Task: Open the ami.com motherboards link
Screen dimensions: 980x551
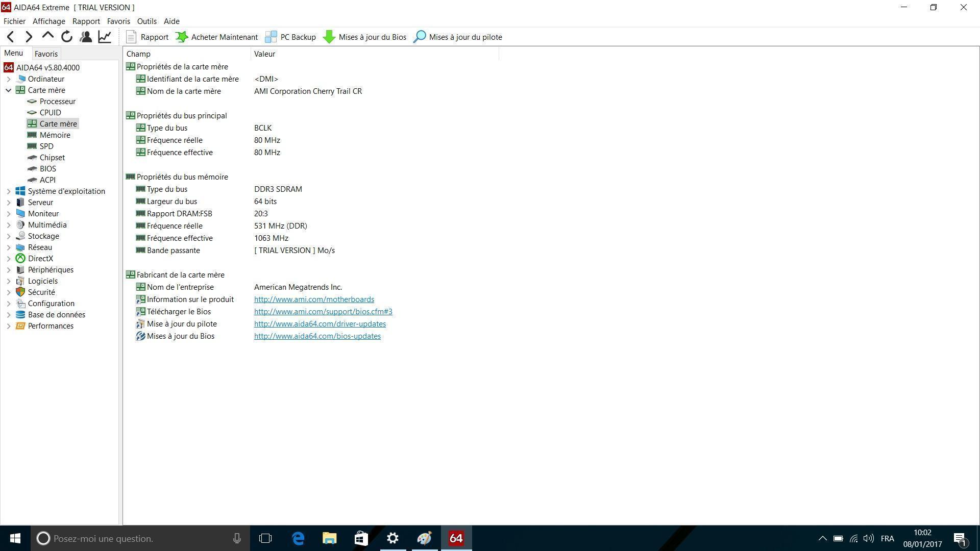Action: pos(314,299)
